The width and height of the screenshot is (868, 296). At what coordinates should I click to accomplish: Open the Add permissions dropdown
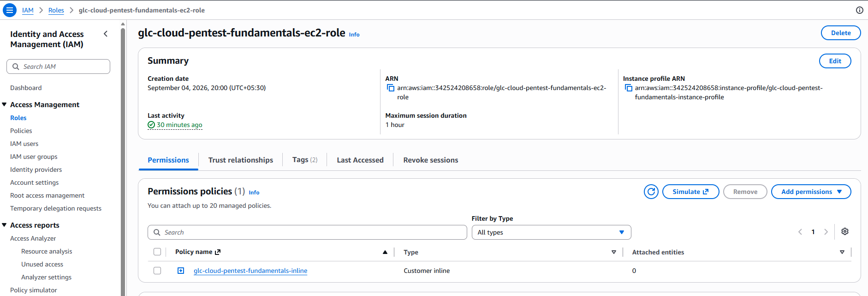tap(811, 192)
